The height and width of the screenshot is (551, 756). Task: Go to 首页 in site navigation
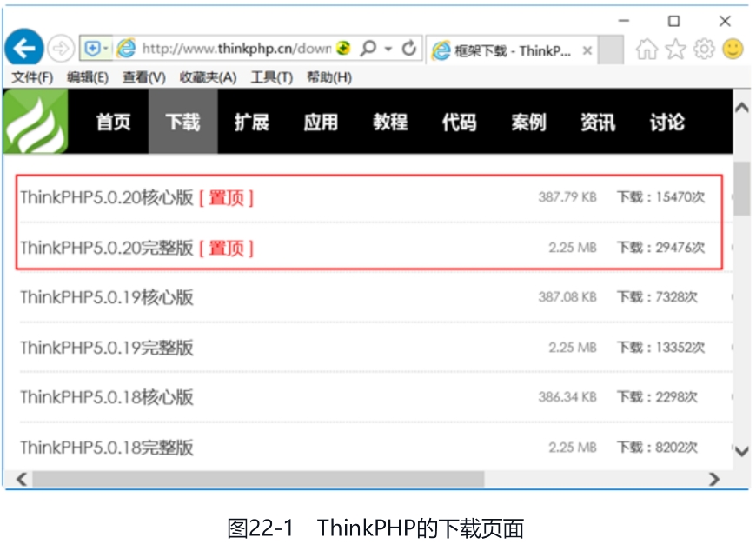(113, 122)
